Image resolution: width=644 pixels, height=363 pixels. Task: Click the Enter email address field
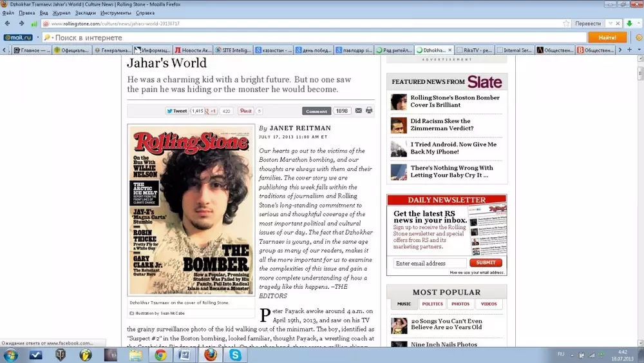point(430,263)
